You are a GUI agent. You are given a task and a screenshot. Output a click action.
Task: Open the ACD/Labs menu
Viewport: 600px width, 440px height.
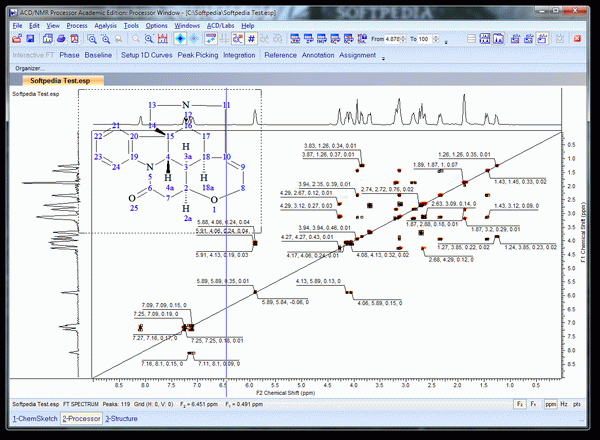click(x=220, y=26)
